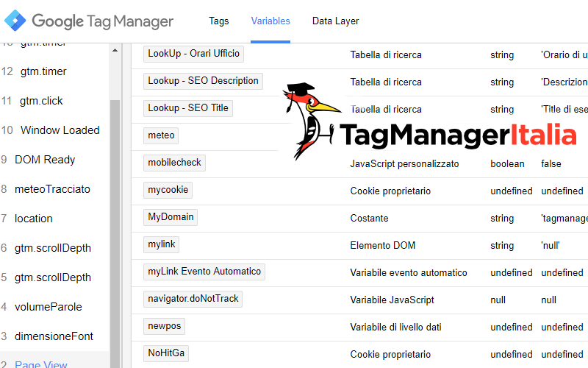Click the sidebar scroll up arrow
The height and width of the screenshot is (368, 588).
115,50
